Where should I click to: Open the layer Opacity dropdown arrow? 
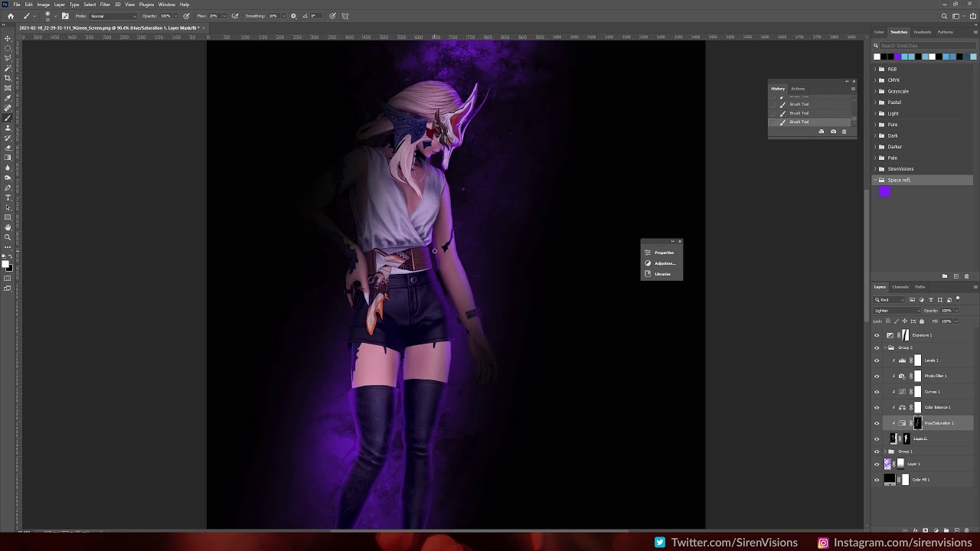click(955, 311)
